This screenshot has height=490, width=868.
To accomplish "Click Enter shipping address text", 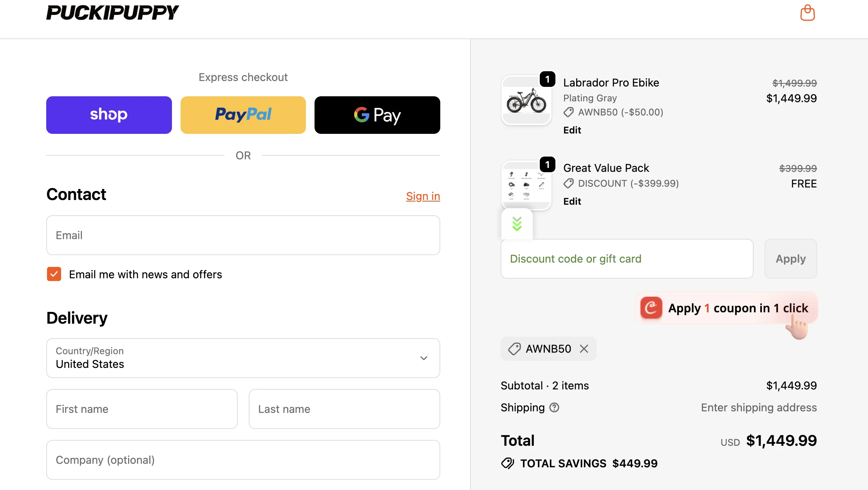I will pos(759,407).
